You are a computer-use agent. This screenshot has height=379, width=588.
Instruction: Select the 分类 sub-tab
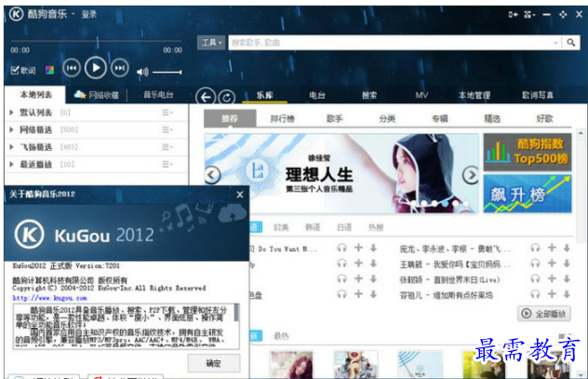387,119
